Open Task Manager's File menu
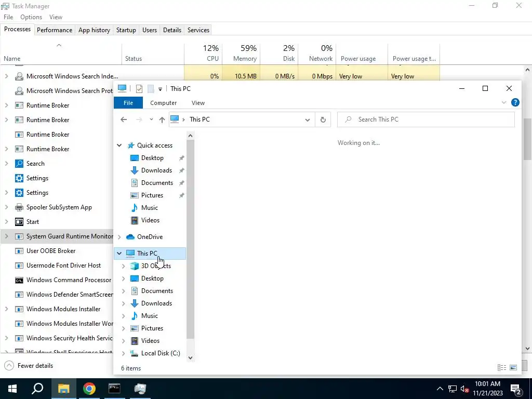 8,17
